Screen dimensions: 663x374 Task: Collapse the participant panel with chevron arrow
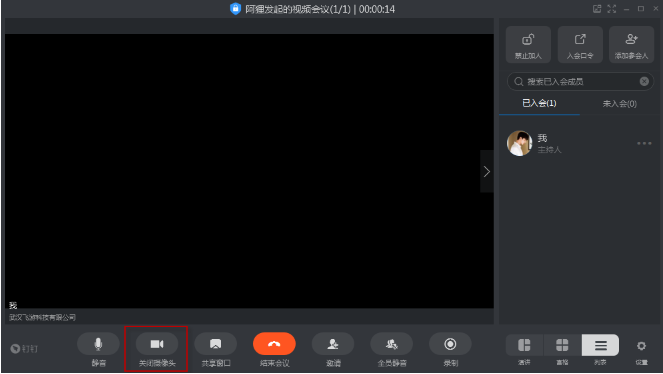[487, 171]
